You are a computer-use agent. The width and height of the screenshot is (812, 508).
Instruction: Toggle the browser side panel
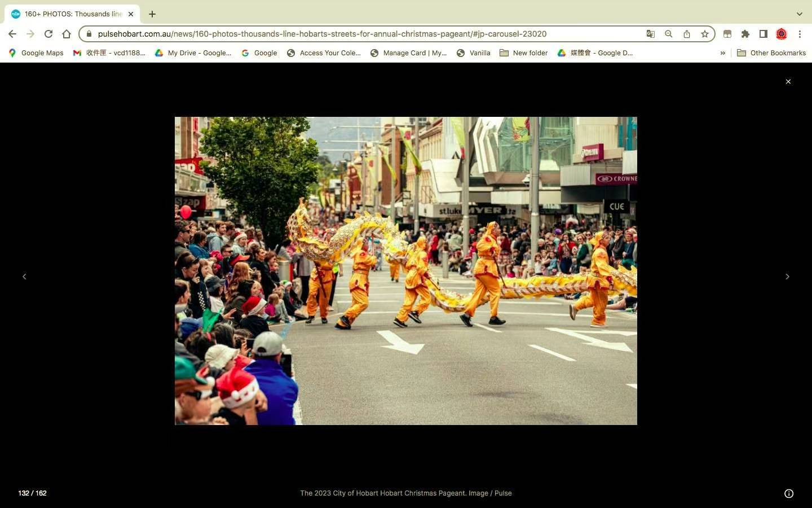(763, 34)
